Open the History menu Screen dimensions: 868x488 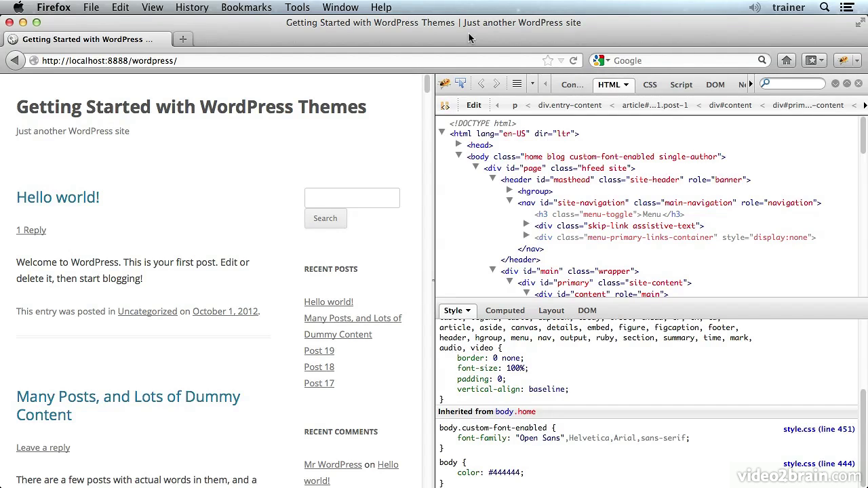coord(192,7)
